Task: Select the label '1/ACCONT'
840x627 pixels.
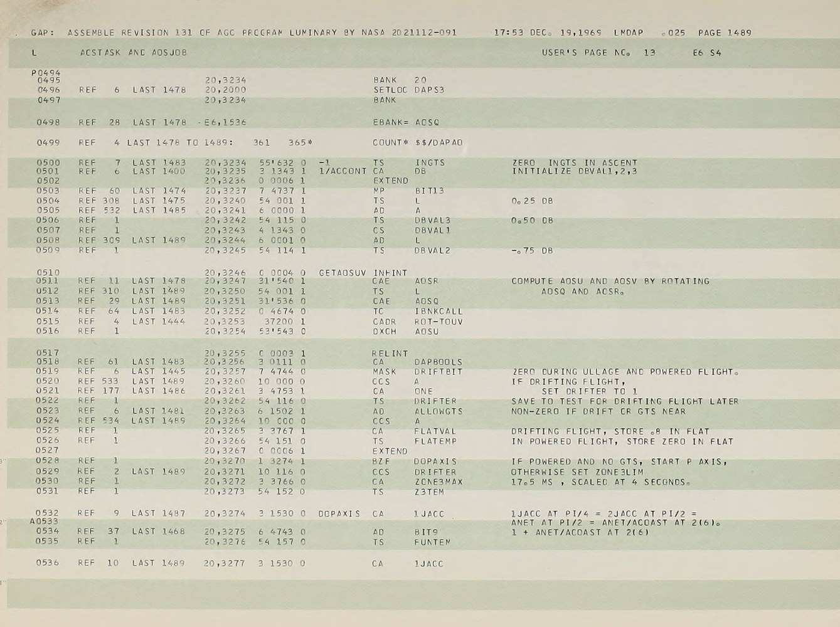Action: tap(343, 171)
